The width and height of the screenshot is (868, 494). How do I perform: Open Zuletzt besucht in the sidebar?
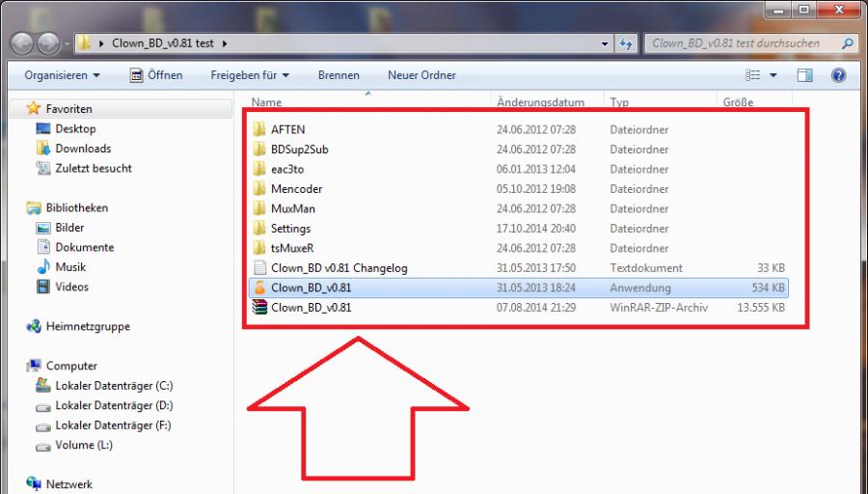[x=94, y=168]
